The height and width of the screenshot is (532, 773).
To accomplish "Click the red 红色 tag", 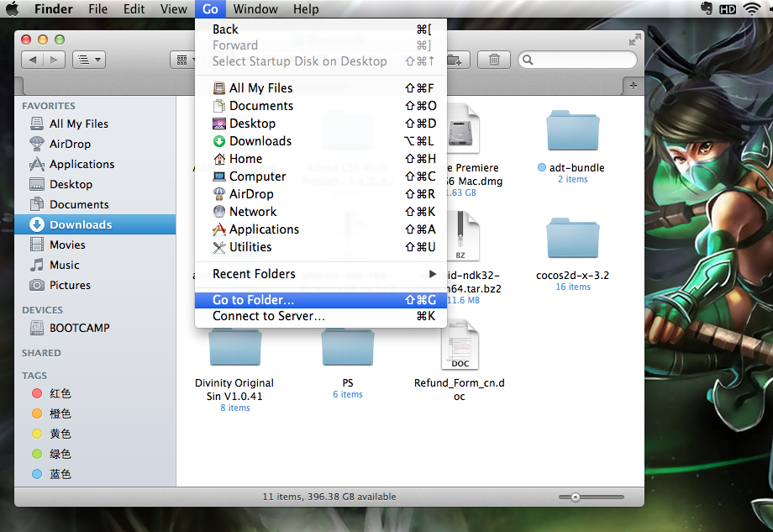I will pyautogui.click(x=95, y=393).
